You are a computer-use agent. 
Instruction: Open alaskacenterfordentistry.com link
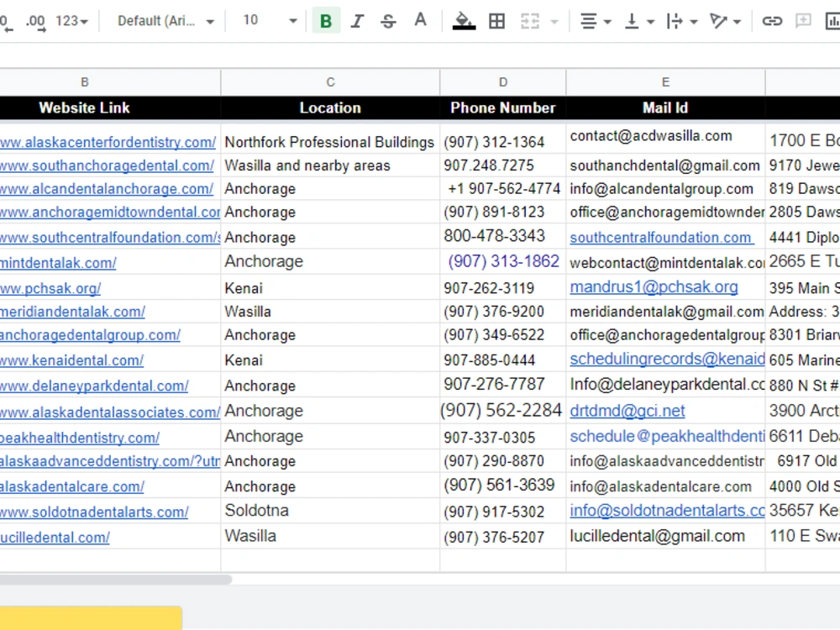click(x=108, y=143)
